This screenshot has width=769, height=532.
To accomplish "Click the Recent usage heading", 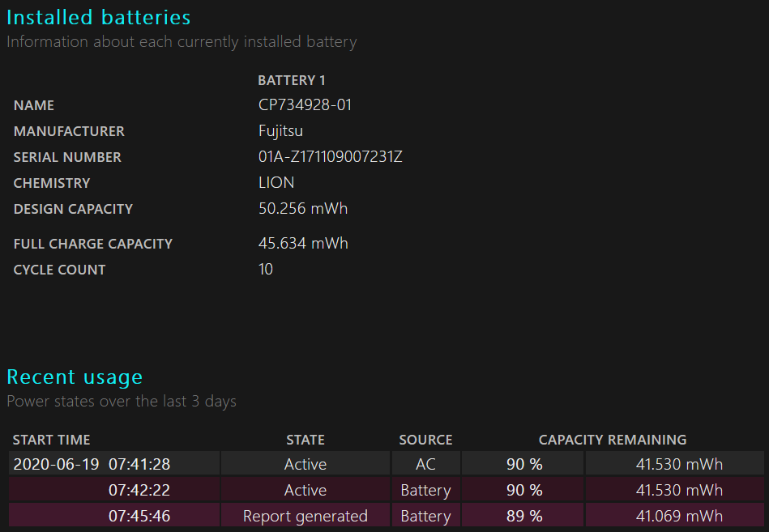I will point(75,377).
